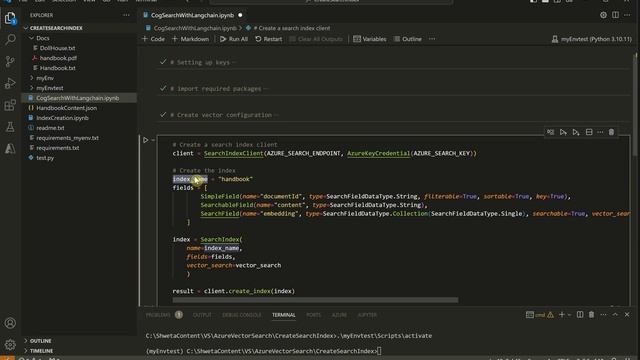Delete the current cell trash icon
The width and height of the screenshot is (640, 360).
611,132
